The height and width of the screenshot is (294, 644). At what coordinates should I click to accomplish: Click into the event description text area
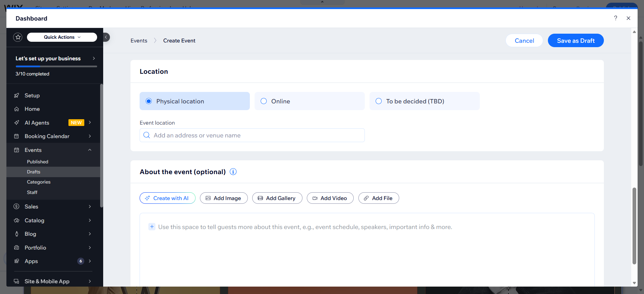(367, 250)
